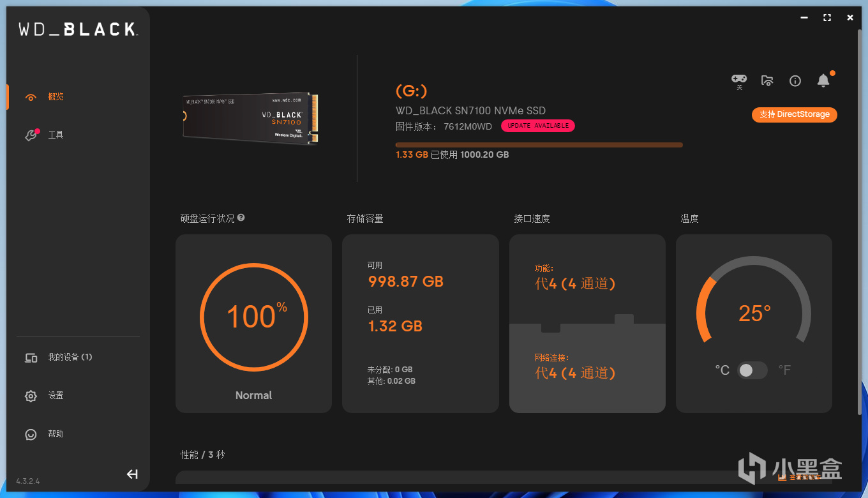Click the folder with eye icon

pyautogui.click(x=767, y=80)
